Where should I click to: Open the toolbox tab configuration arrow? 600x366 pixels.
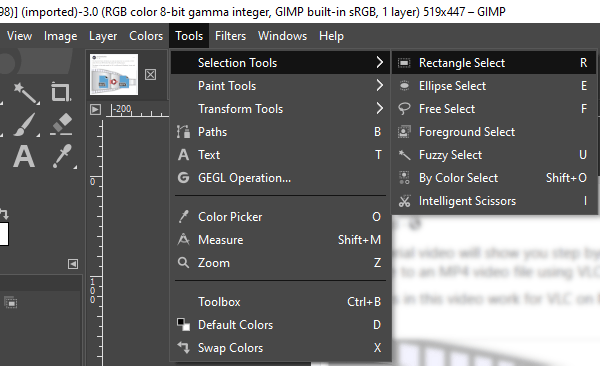73,264
